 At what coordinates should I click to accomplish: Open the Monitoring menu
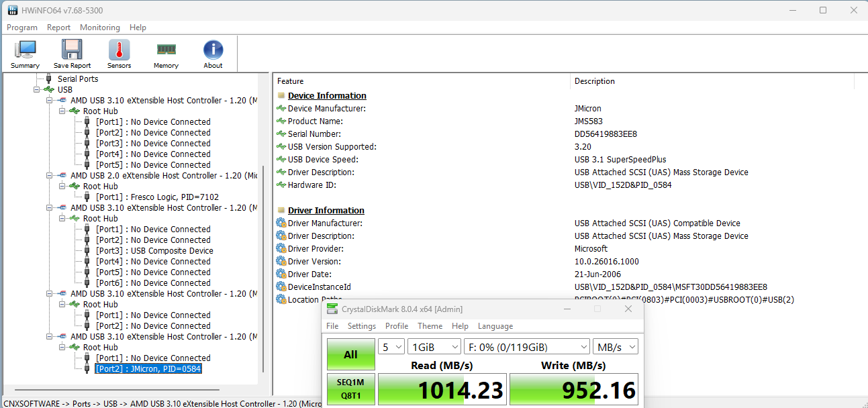[100, 28]
